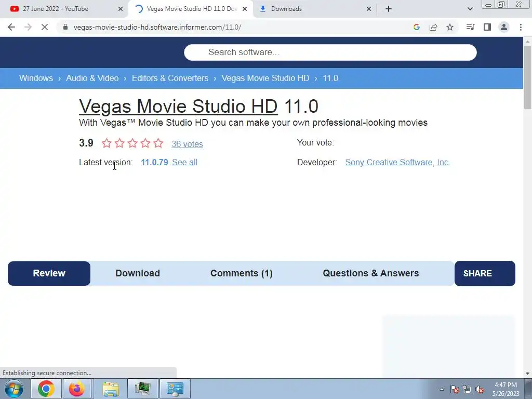Image resolution: width=532 pixels, height=399 pixels.
Task: Open Editors & Converters breadcrumb
Action: [170, 78]
